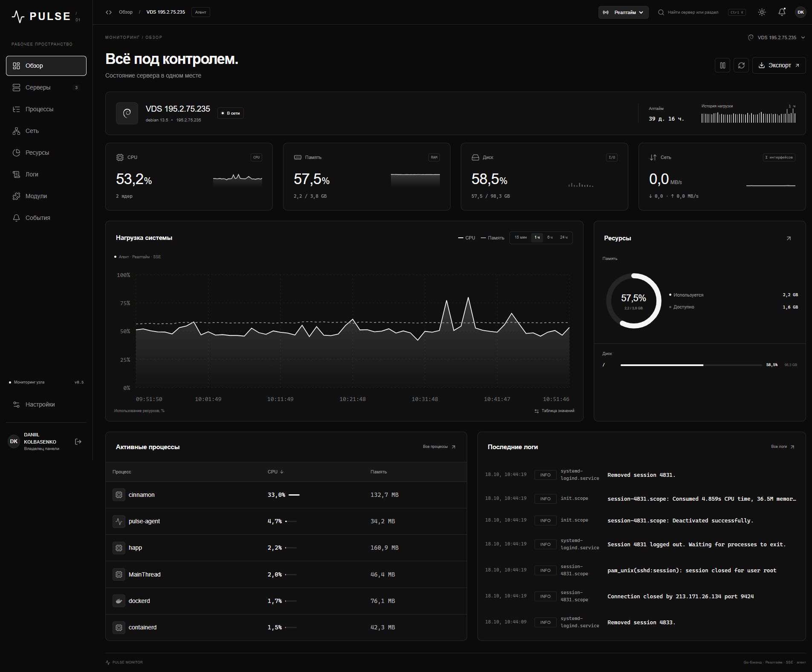This screenshot has width=812, height=672.
Task: Open the Все логи link
Action: 783,447
